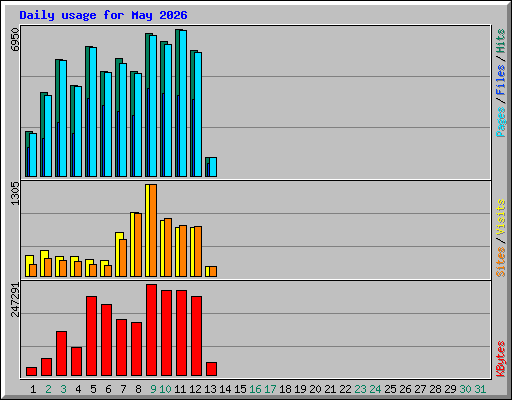Click day label '14' on the x-axis

pos(225,389)
